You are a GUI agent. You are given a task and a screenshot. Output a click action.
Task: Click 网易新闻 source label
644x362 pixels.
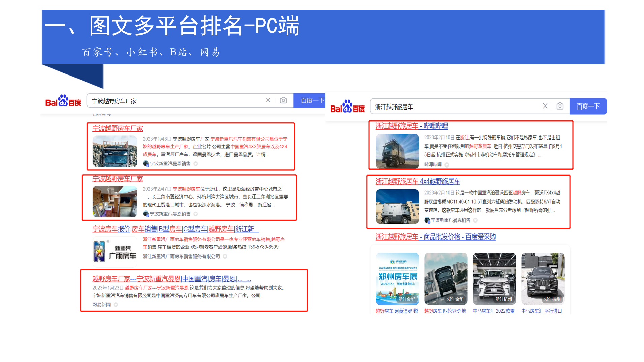tap(101, 305)
